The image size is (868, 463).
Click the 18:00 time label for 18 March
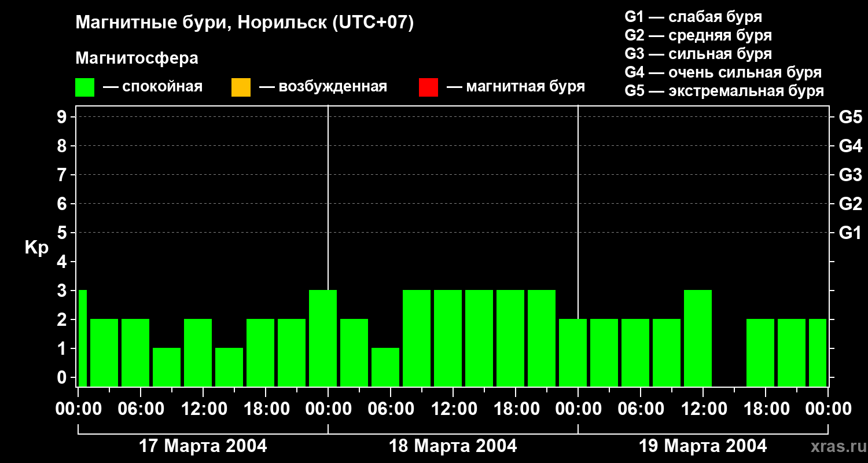(516, 409)
